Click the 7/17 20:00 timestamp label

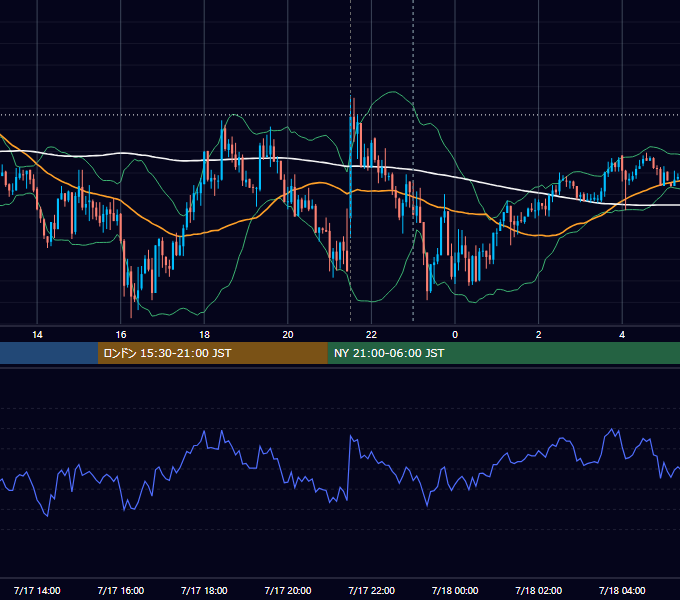coord(288,590)
